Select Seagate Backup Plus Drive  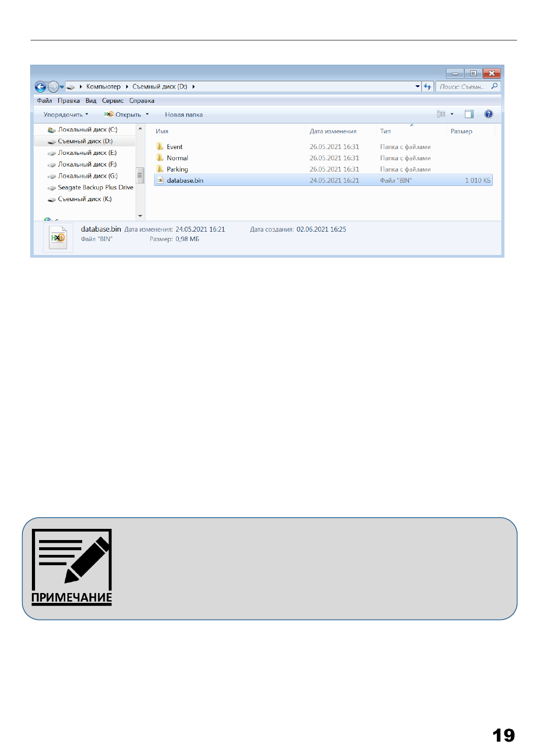coord(90,188)
